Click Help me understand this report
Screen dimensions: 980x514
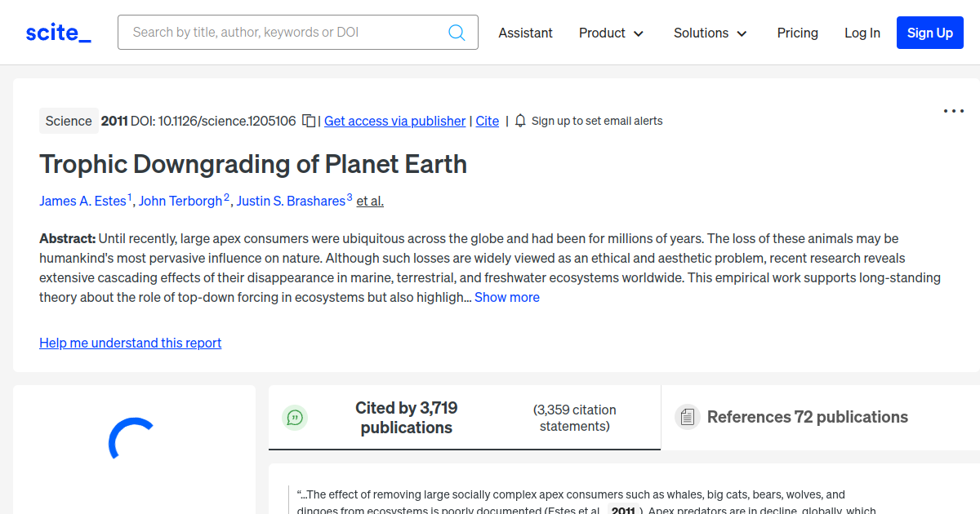[130, 343]
